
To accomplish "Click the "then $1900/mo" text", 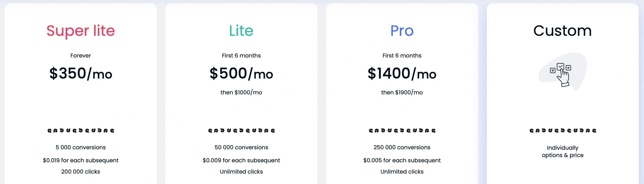I will [x=402, y=92].
